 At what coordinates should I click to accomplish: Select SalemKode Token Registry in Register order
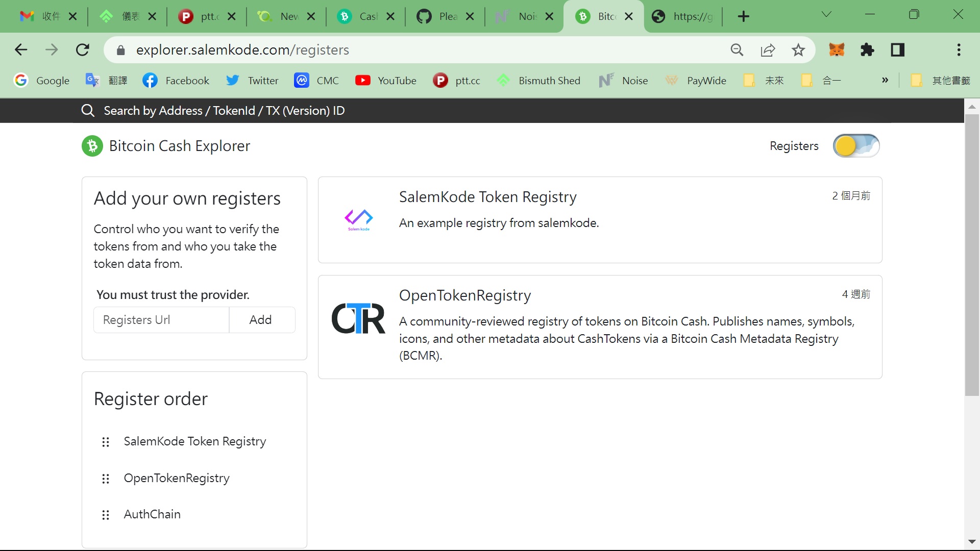[x=195, y=441]
